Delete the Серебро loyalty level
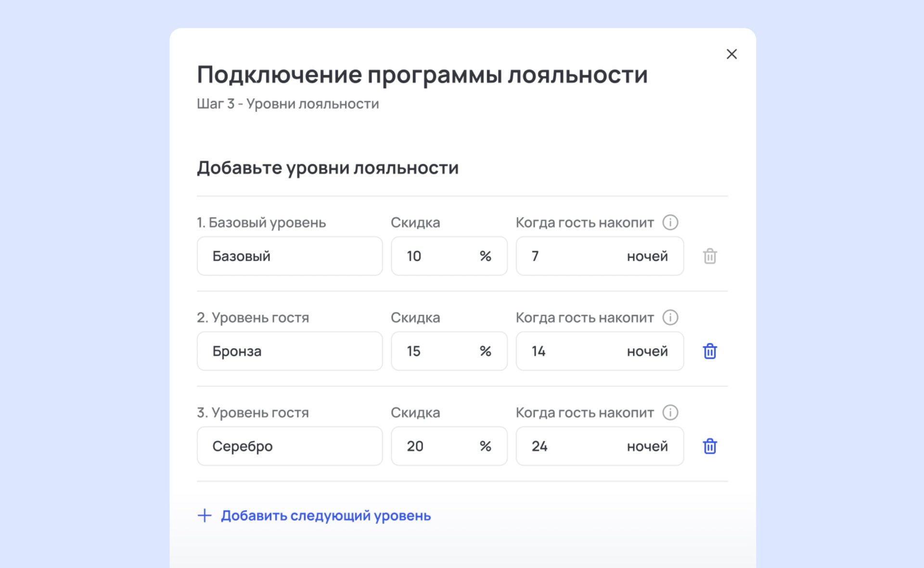This screenshot has height=568, width=924. tap(710, 446)
